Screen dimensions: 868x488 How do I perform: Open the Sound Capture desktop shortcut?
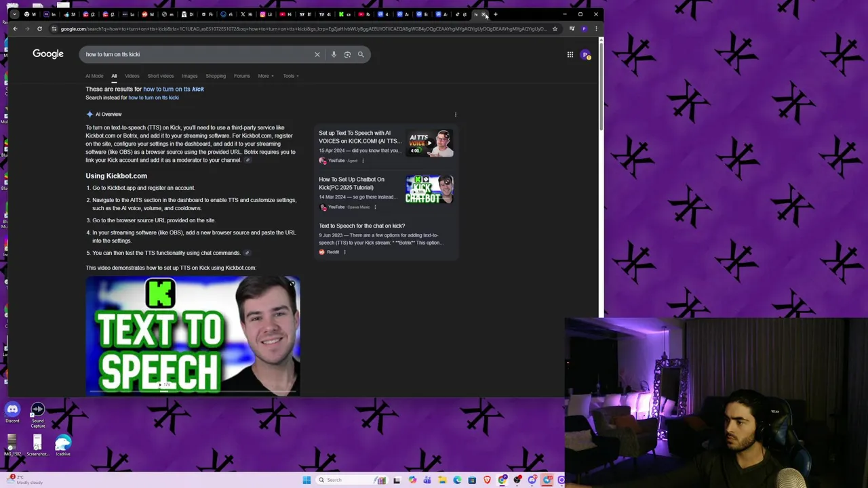[38, 415]
